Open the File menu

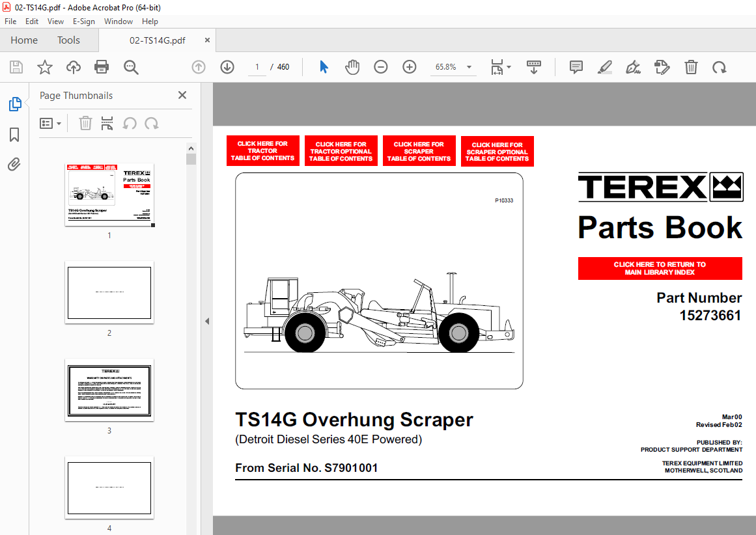[10, 21]
